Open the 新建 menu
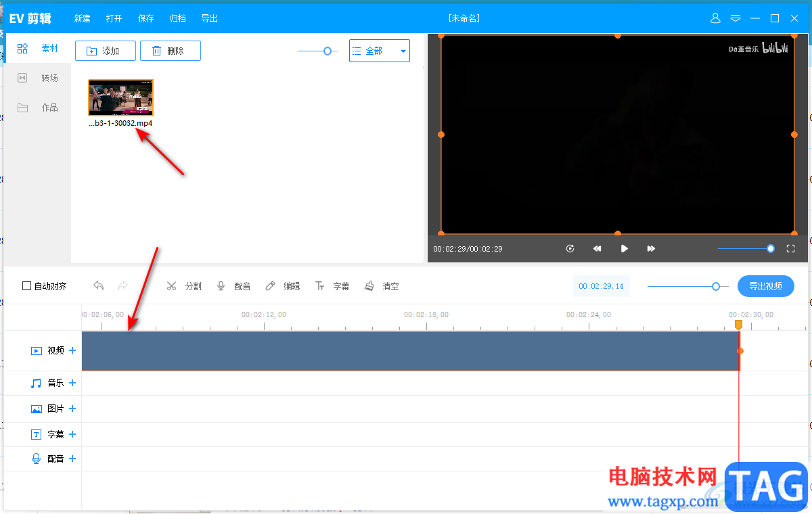Screen dimensions: 812x514 (83, 18)
